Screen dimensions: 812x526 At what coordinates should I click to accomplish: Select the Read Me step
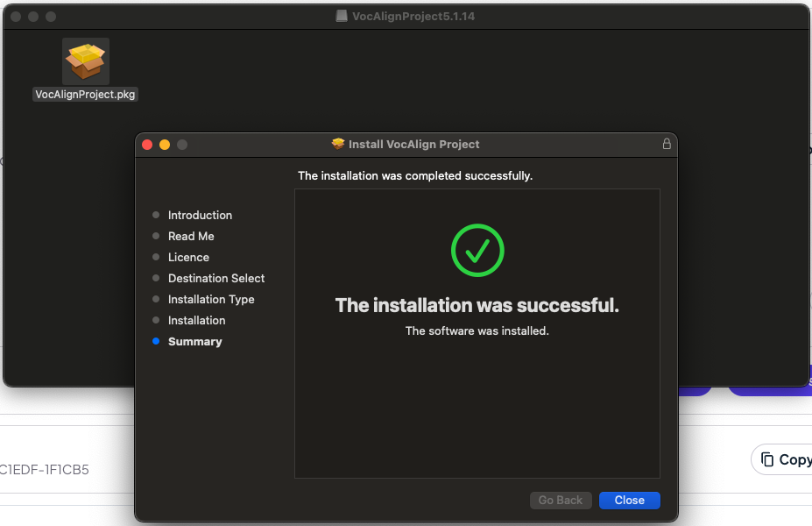point(191,236)
